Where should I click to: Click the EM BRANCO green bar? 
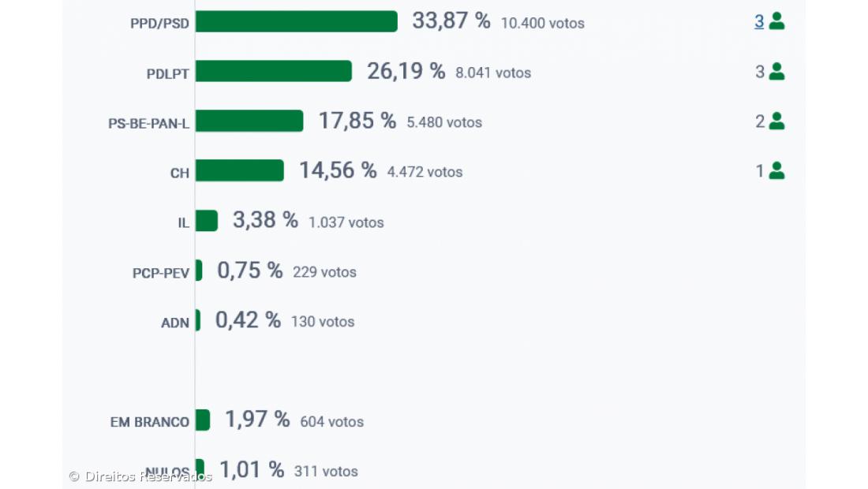(x=202, y=420)
